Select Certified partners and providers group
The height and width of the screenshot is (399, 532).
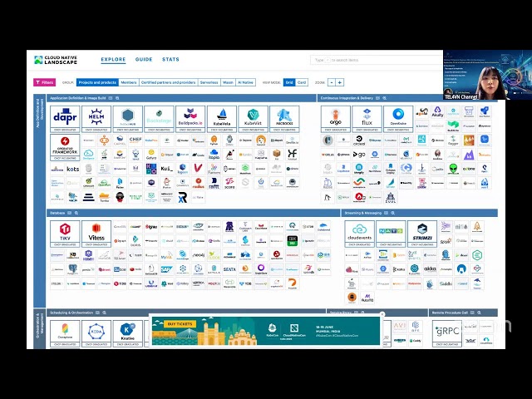click(x=168, y=82)
